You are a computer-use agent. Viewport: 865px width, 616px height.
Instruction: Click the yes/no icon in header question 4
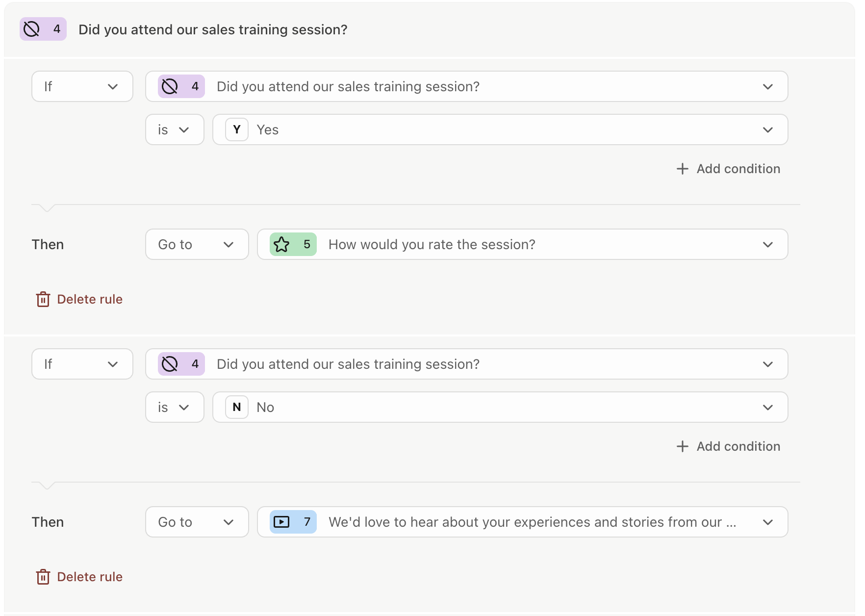pyautogui.click(x=32, y=29)
